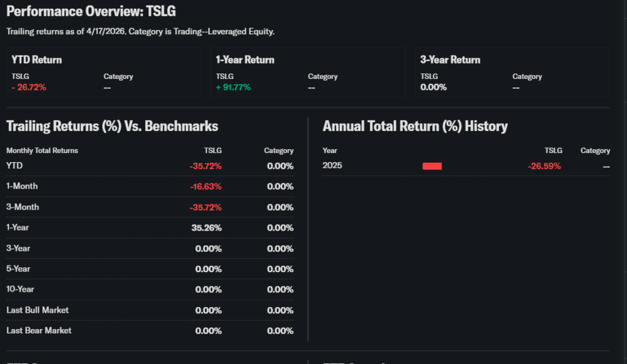
Task: Click the 10-Year row label
Action: tap(20, 289)
